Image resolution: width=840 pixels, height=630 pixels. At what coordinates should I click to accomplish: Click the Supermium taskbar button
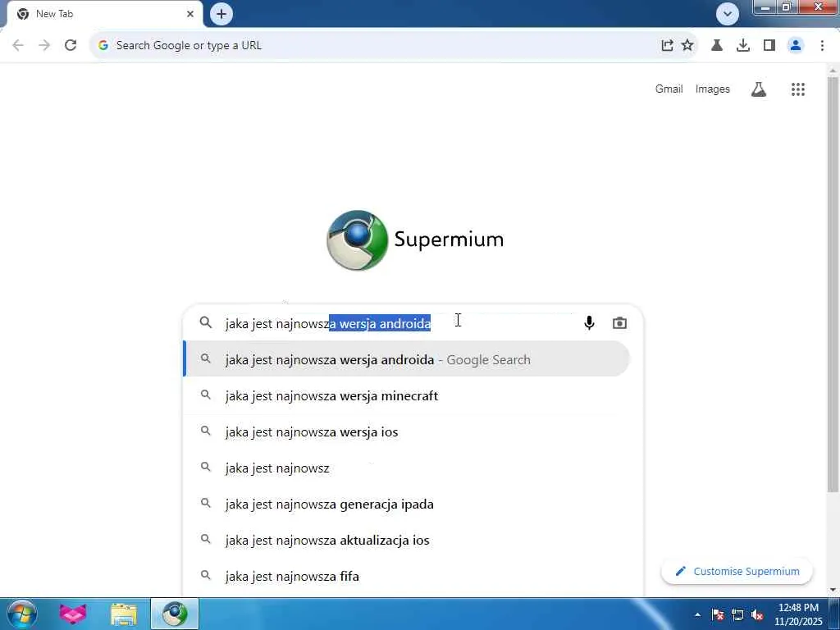point(175,614)
